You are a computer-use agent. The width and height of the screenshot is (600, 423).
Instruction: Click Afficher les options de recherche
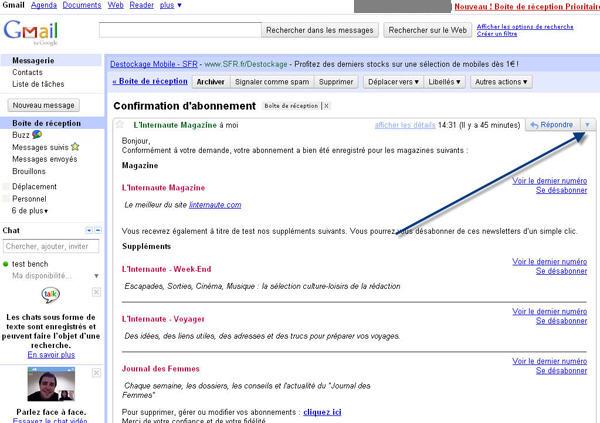click(525, 26)
